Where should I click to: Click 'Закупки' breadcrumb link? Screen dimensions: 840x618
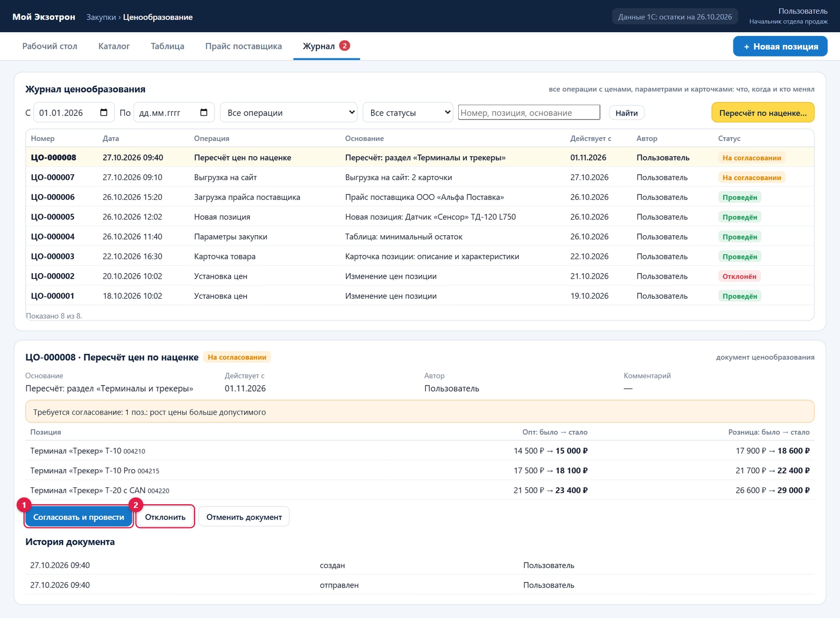click(101, 17)
